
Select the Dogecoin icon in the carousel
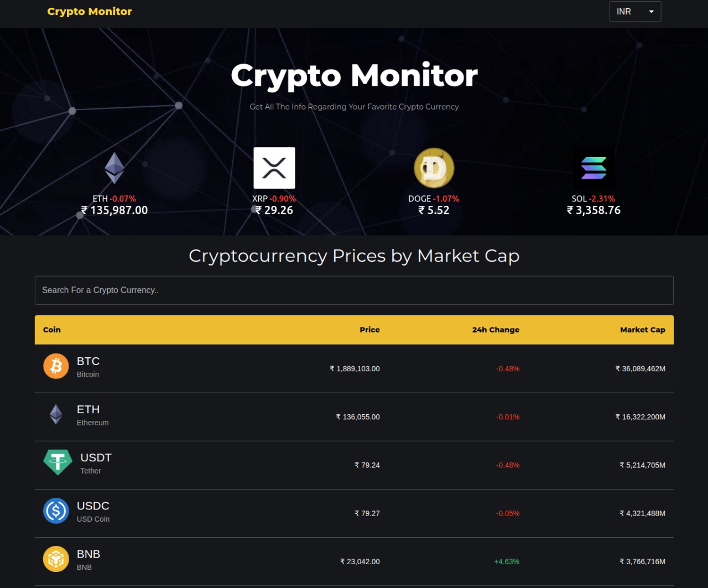coord(434,168)
